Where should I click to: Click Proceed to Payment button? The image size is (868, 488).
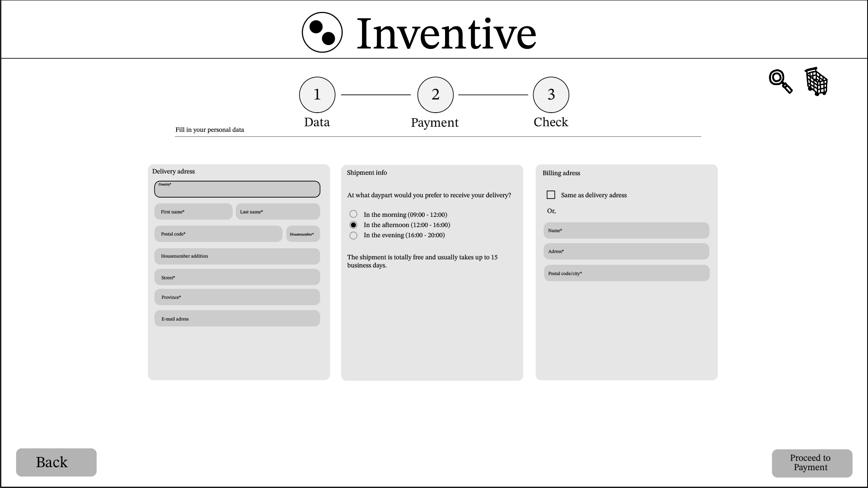point(811,462)
